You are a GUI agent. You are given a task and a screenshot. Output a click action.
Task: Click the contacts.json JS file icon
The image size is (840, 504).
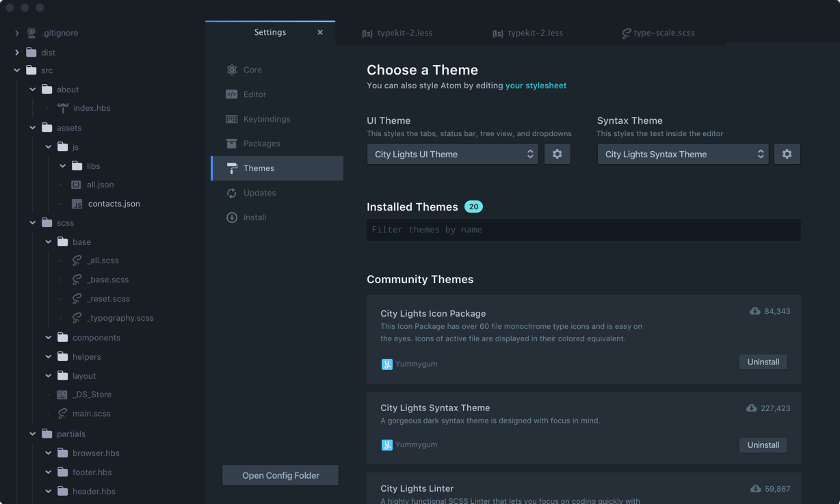pos(77,204)
